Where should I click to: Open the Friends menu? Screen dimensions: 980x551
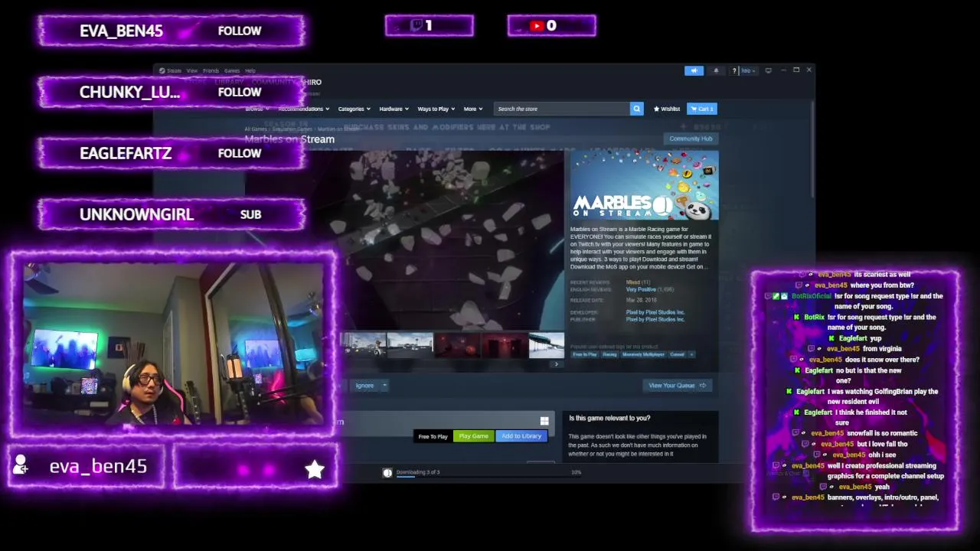pyautogui.click(x=211, y=70)
